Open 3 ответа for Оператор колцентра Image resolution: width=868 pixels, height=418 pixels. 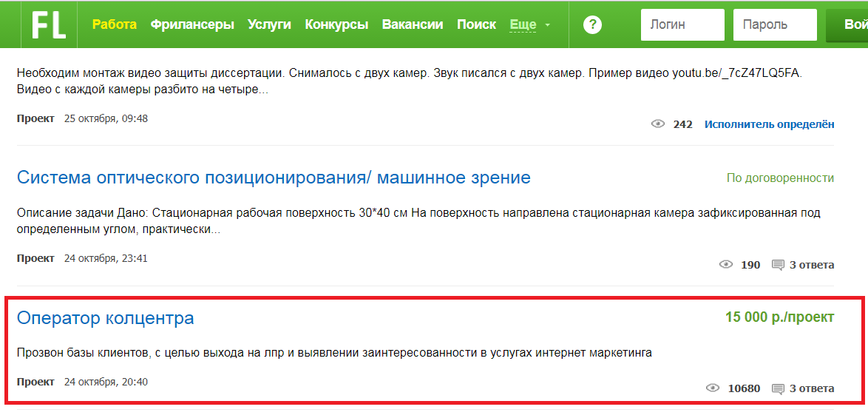(x=812, y=388)
